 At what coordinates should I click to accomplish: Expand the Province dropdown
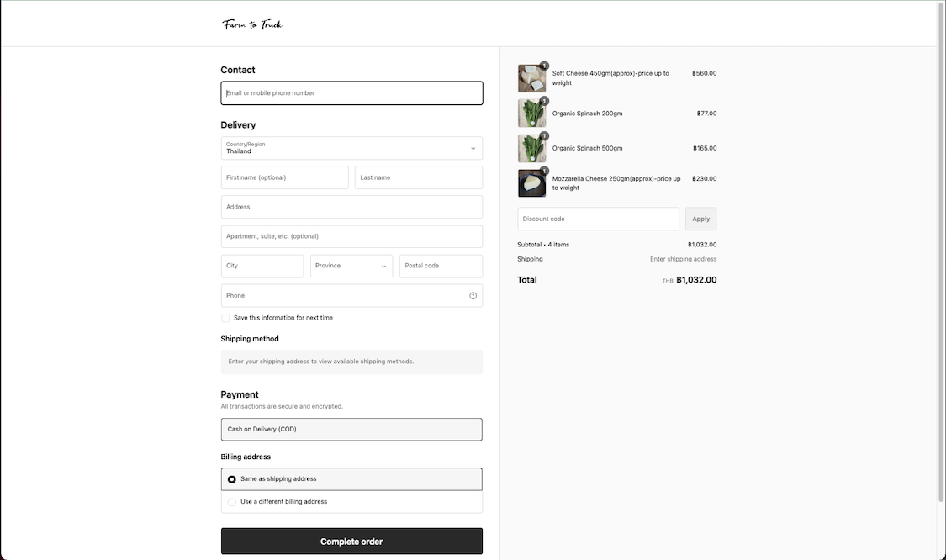tap(351, 266)
